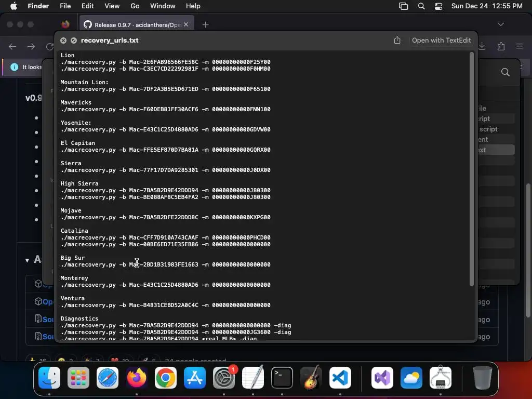Viewport: 532px width, 399px height.
Task: Click the Catalina heading text
Action: (x=74, y=231)
